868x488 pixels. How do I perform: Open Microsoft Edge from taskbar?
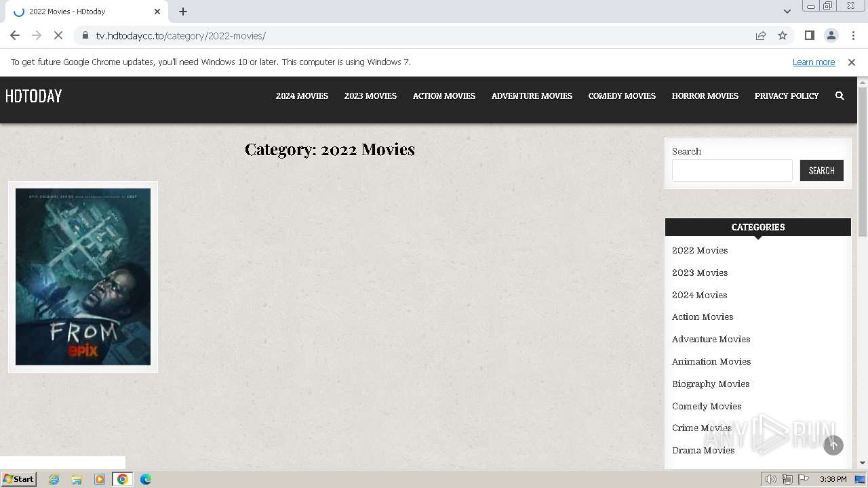tap(146, 479)
